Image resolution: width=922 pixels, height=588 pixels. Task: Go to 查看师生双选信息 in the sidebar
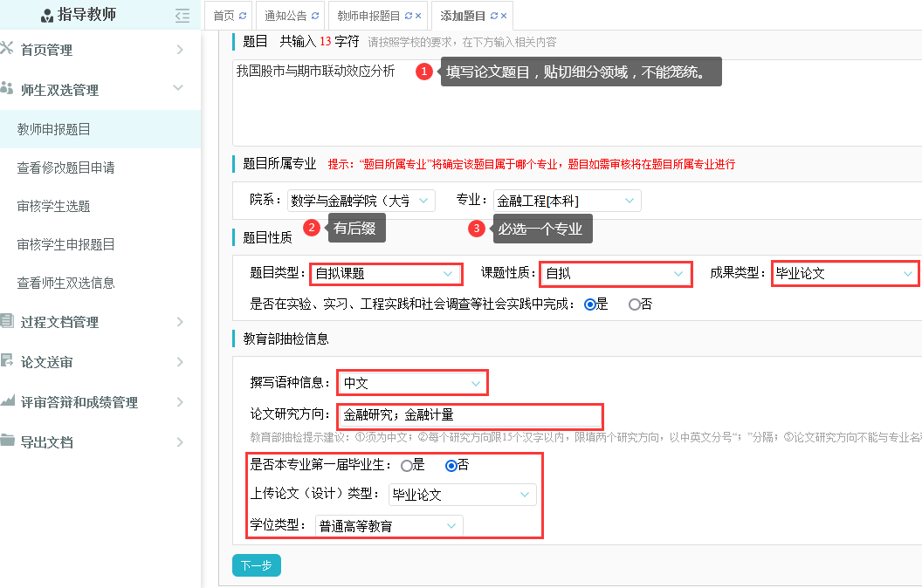coord(66,283)
